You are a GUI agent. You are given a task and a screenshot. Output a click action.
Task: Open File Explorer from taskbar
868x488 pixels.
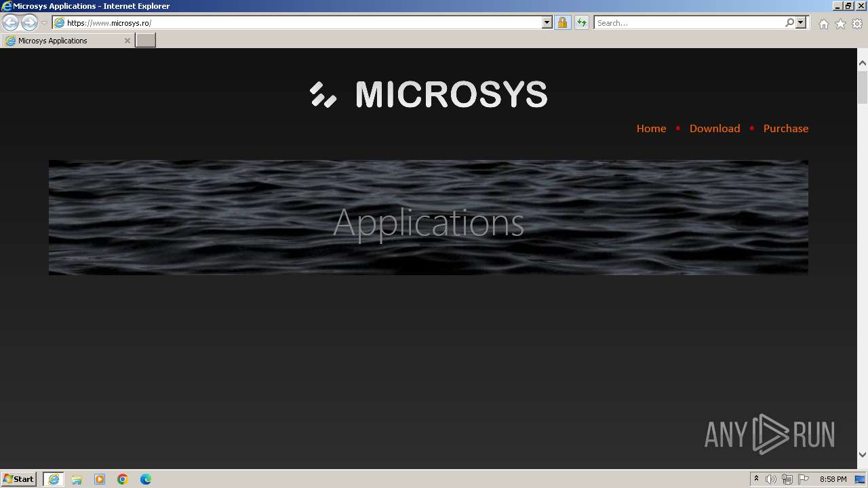point(77,479)
